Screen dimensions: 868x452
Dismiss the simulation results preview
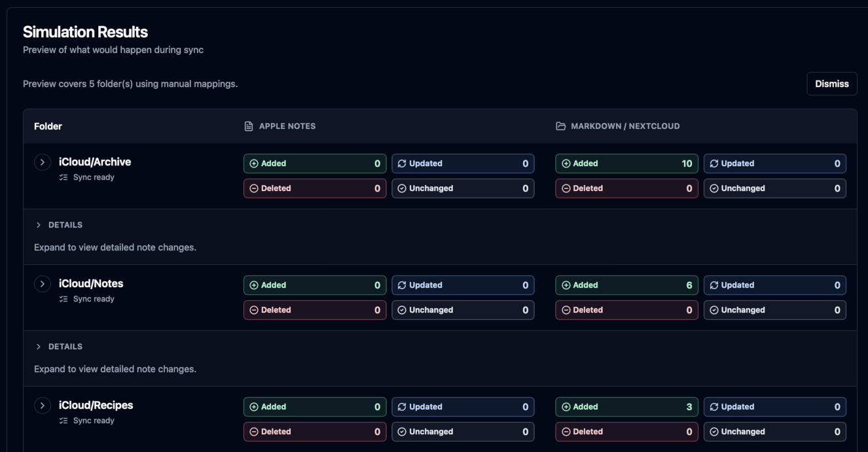(x=831, y=84)
